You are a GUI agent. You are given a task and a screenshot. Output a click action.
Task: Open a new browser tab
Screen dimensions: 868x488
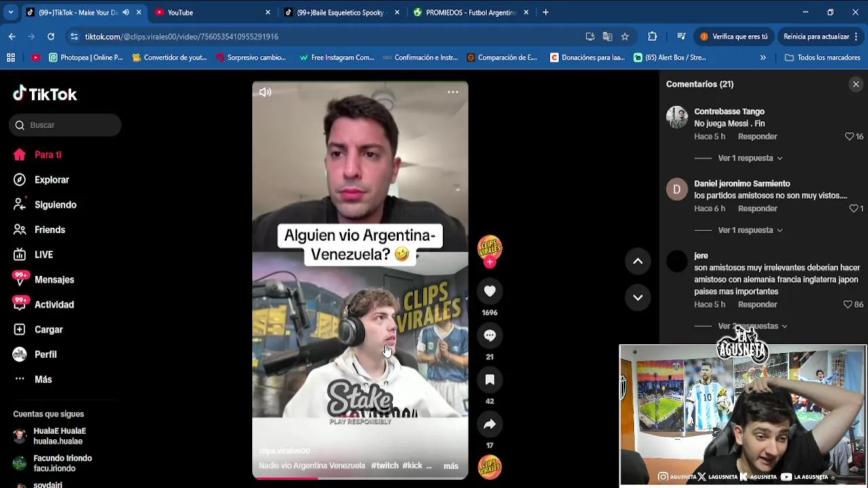click(x=545, y=12)
